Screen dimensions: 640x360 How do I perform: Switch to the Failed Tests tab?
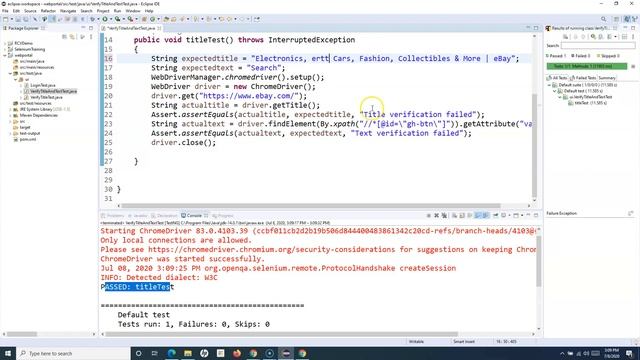point(583,78)
